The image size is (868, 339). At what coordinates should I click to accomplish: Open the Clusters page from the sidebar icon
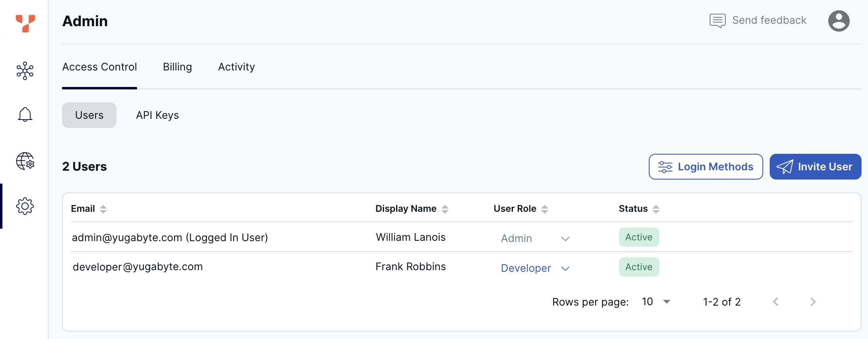[25, 71]
